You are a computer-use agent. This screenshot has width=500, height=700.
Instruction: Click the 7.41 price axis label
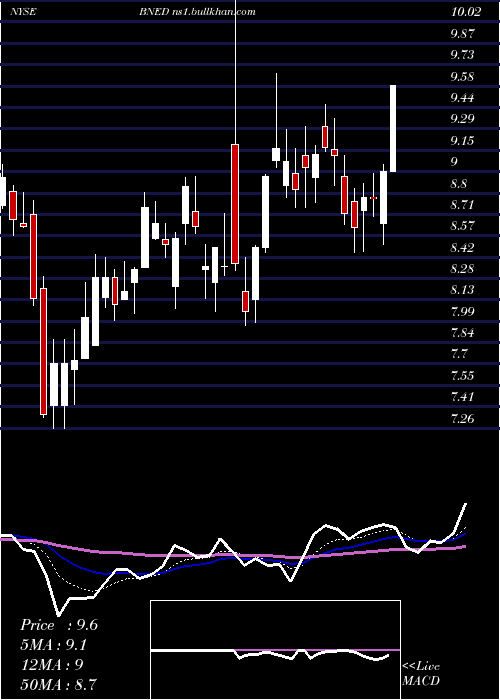click(x=462, y=397)
